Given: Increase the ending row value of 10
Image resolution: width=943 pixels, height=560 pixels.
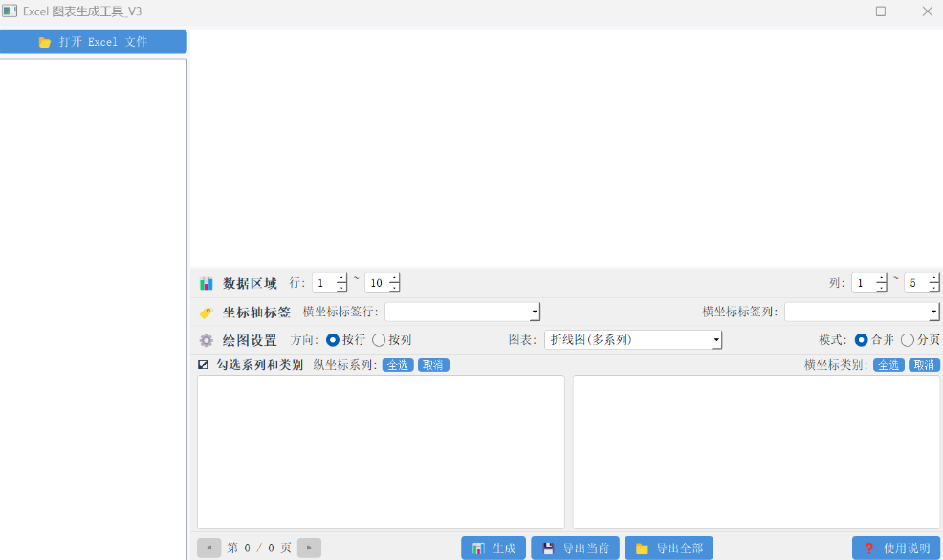Looking at the screenshot, I should pyautogui.click(x=394, y=278).
